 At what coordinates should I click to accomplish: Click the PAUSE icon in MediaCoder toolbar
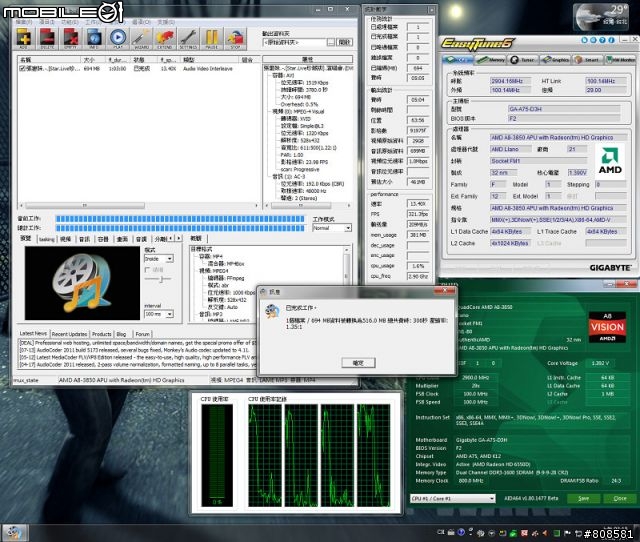(x=211, y=39)
